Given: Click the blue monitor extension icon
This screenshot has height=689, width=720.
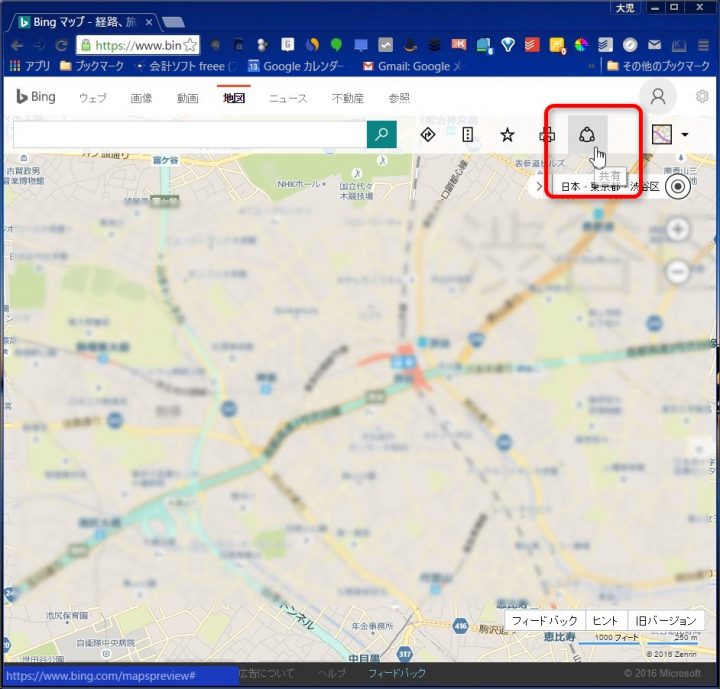Looking at the screenshot, I should coord(361,45).
